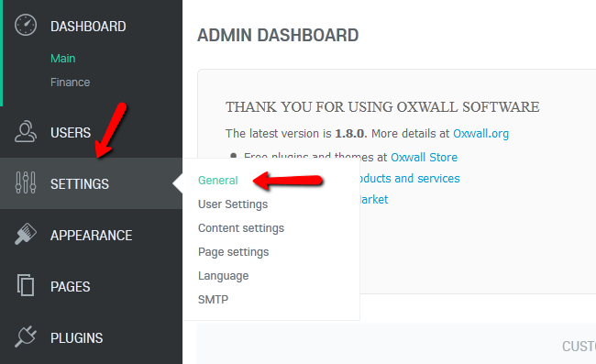Open the PAGES sidebar section
The height and width of the screenshot is (364, 596).
71,286
